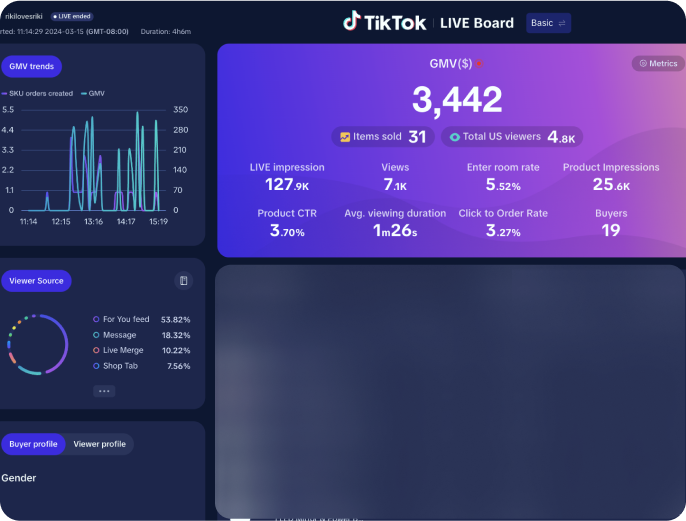Click the Duration: 4h6m text
The image size is (686, 521).
pyautogui.click(x=165, y=31)
